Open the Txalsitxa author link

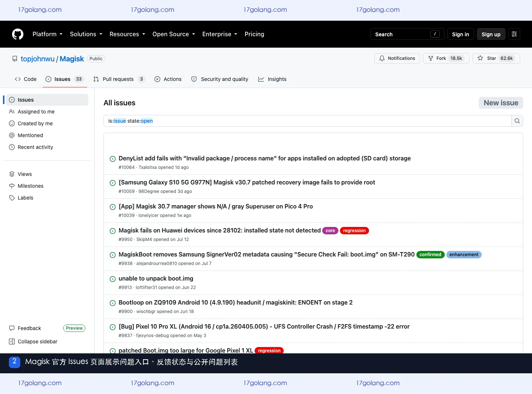click(x=147, y=167)
